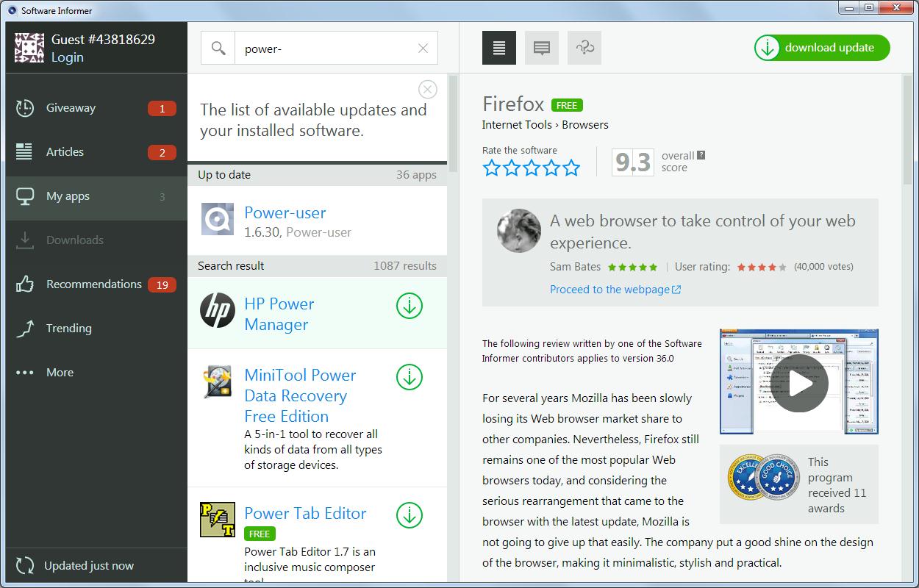
Task: Click the Updated just now refresh icon
Action: (x=25, y=565)
